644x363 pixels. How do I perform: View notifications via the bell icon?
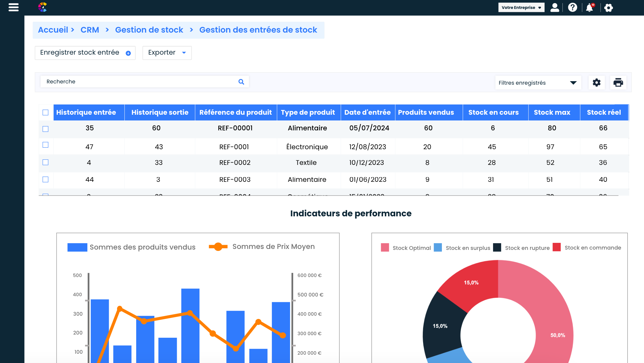(590, 8)
